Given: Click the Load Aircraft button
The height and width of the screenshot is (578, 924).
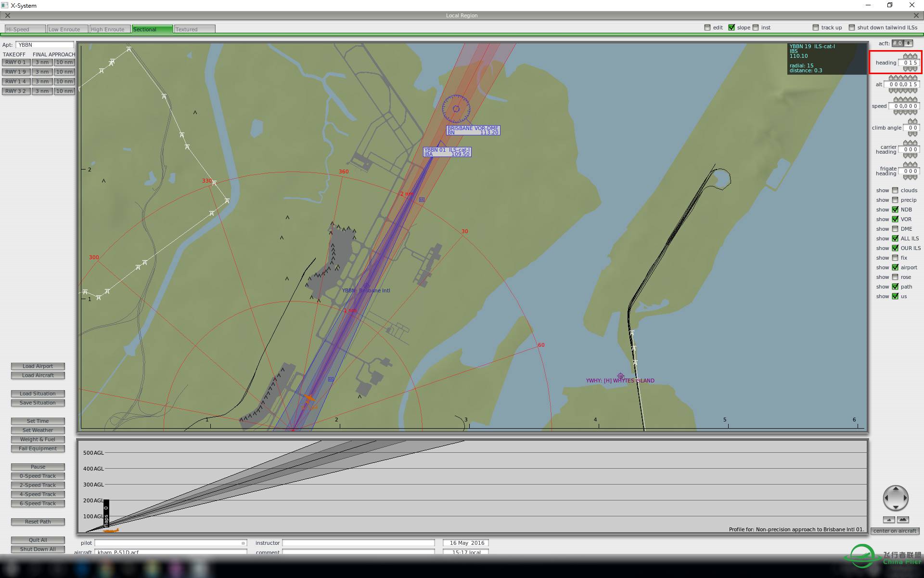Looking at the screenshot, I should [38, 375].
